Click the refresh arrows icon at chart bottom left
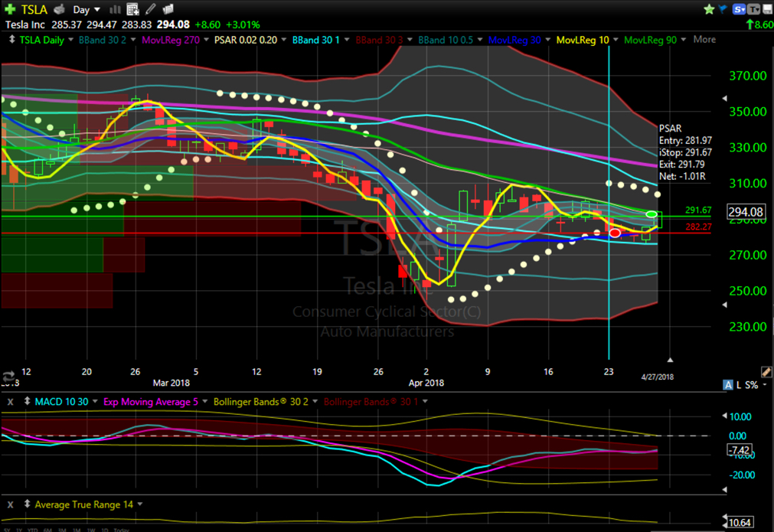This screenshot has width=774, height=532. 8,377
